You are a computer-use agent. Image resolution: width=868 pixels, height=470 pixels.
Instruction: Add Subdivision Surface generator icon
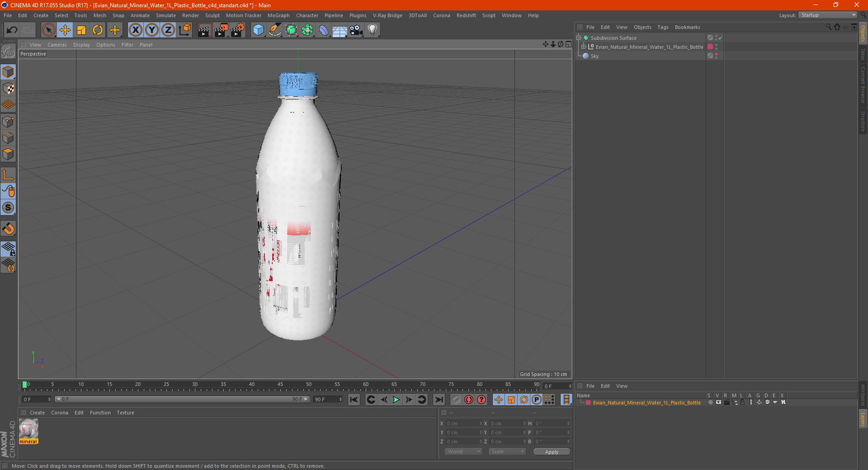point(291,30)
